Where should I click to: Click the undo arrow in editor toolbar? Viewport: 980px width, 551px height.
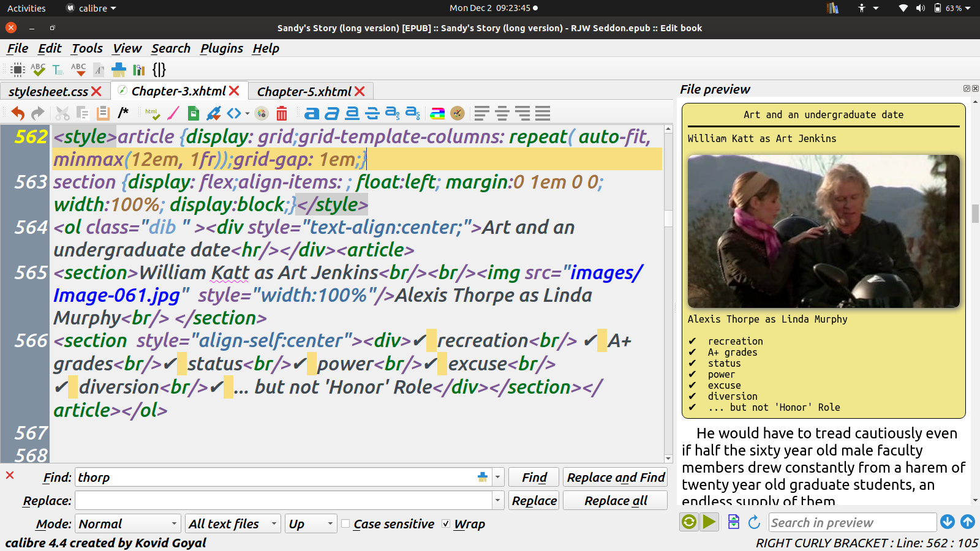pyautogui.click(x=18, y=113)
